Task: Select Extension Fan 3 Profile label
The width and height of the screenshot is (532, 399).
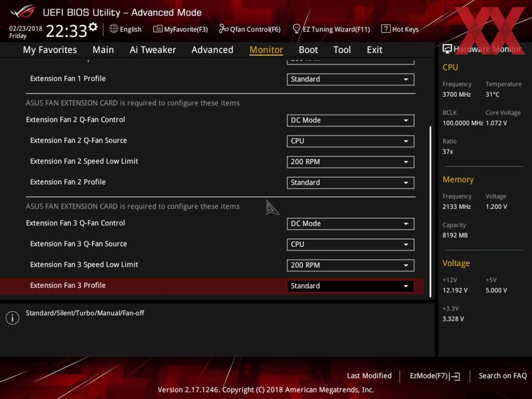Action: pos(68,285)
